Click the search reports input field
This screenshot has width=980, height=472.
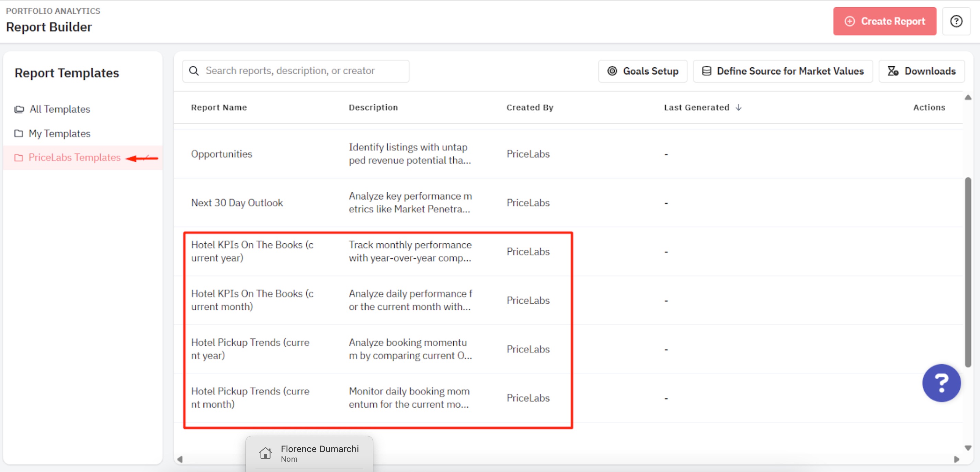coord(296,71)
